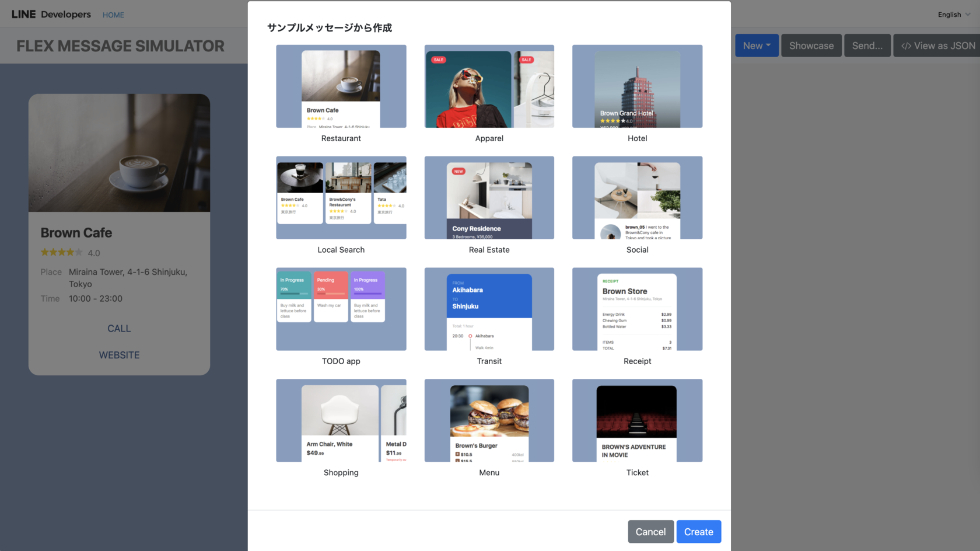Open the Showcase page
Viewport: 980px width, 551px height.
[x=811, y=45]
